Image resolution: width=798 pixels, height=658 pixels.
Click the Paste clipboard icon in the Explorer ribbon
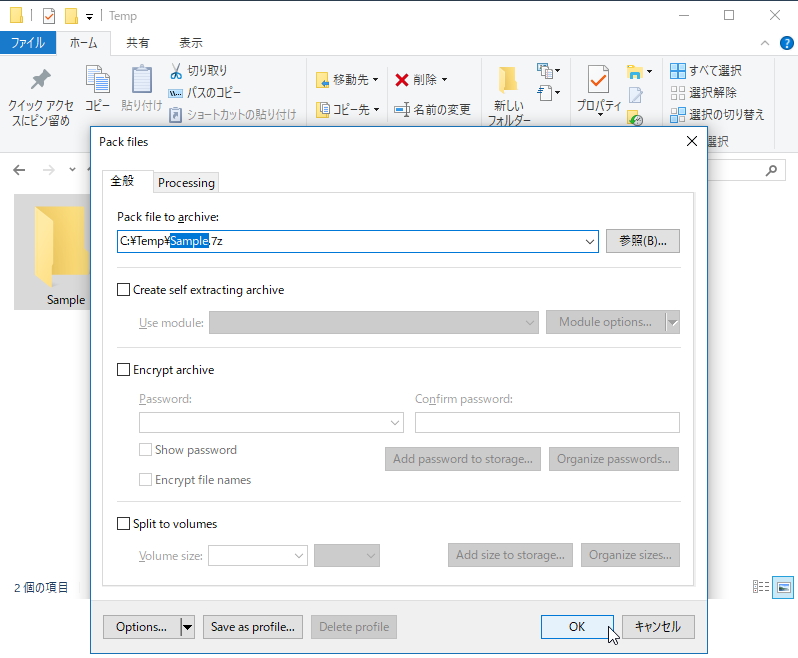pos(141,79)
